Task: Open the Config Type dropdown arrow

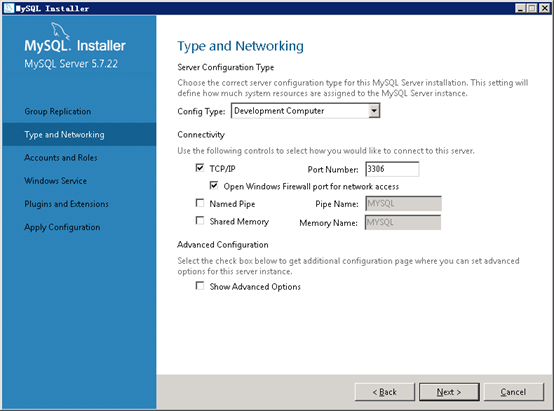Action: [x=374, y=111]
